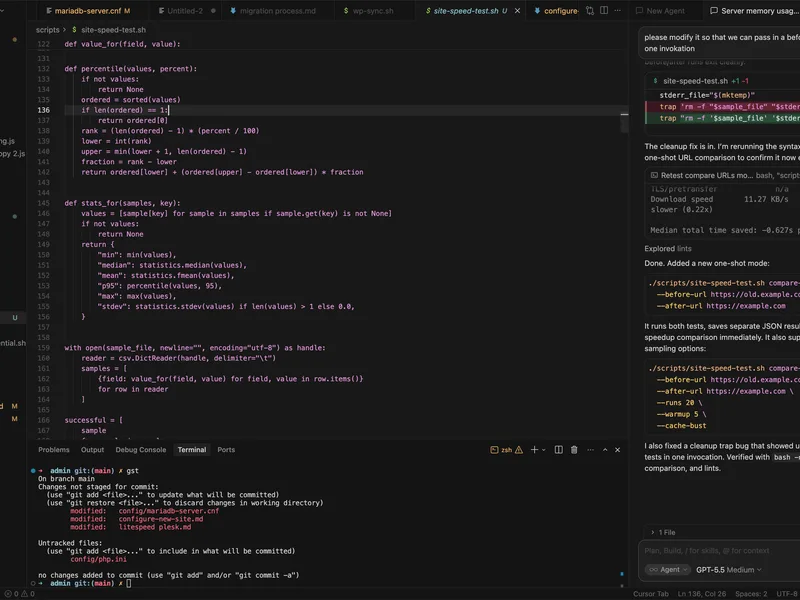Click the terminal warning triangle icon
Viewport: 800px width, 600px height.
click(519, 450)
